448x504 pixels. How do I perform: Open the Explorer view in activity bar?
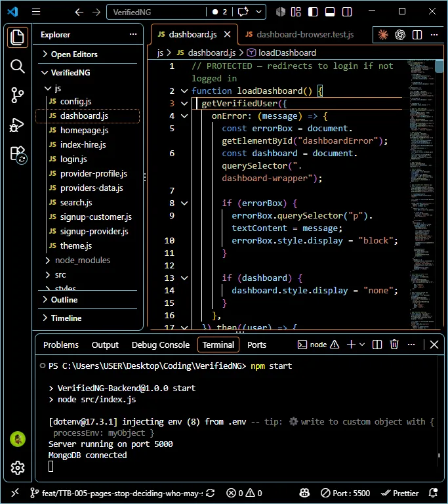17,37
